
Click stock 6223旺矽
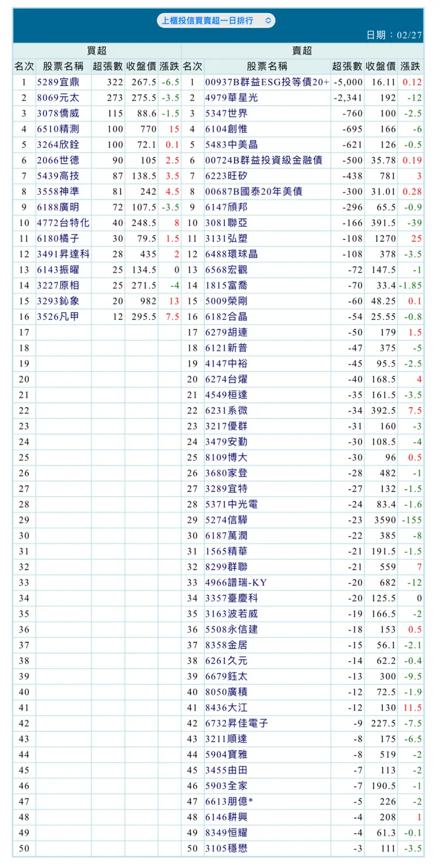226,176
